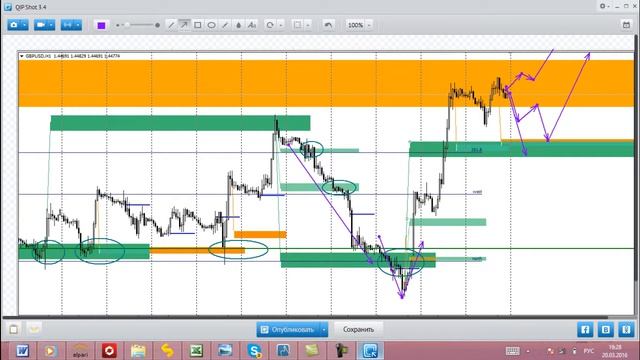This screenshot has height=360, width=640.
Task: Share via the Odnoklassniki icon
Action: pos(626,329)
